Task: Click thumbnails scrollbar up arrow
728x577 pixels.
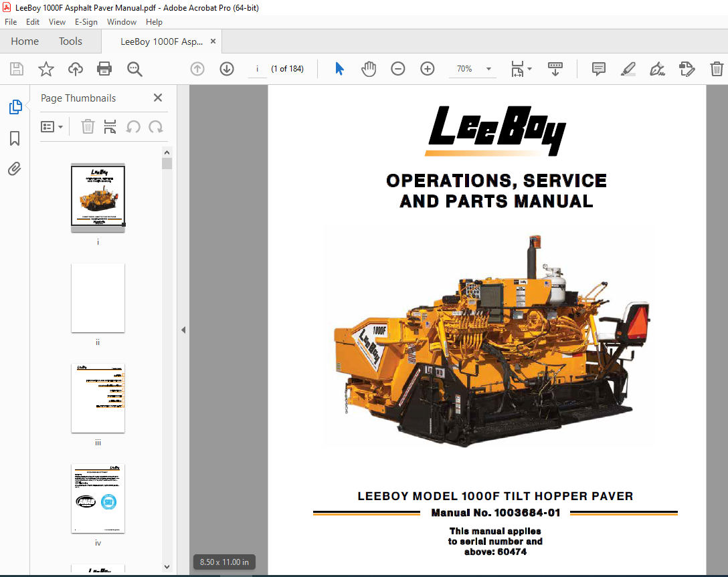Action: (167, 152)
